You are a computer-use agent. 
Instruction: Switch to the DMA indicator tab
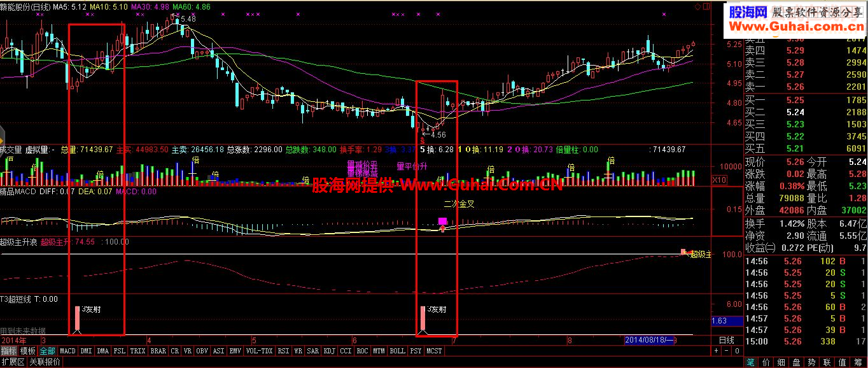click(x=103, y=351)
